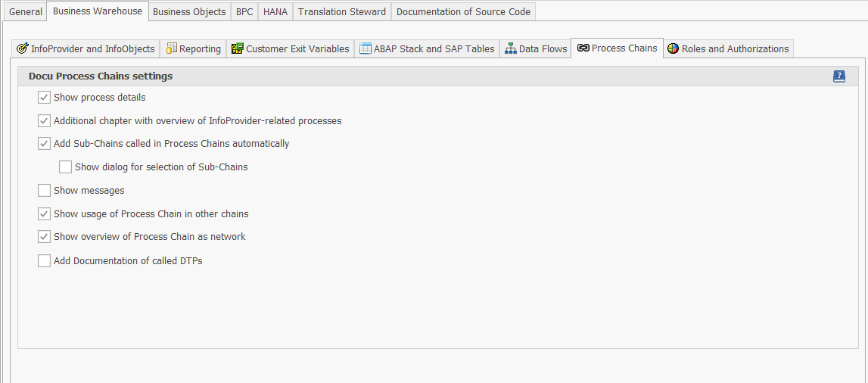Uncheck Show process details
868x383 pixels.
coord(44,98)
